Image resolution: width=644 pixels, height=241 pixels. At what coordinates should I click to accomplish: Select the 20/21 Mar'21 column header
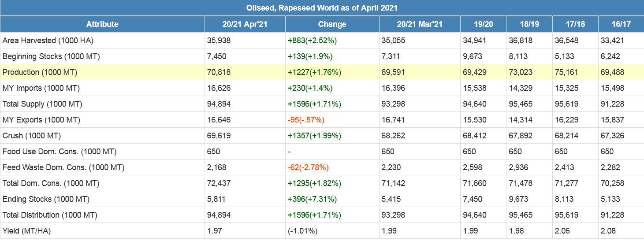click(x=419, y=24)
